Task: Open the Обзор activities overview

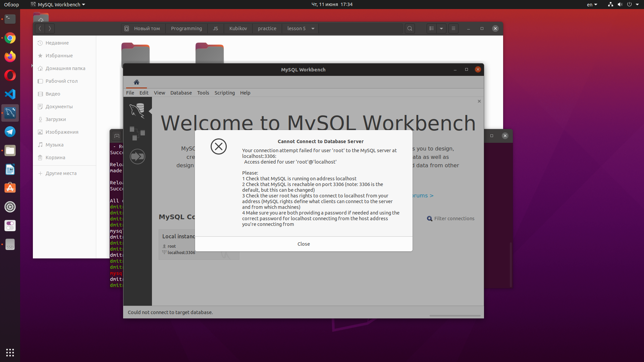Action: pos(11,4)
